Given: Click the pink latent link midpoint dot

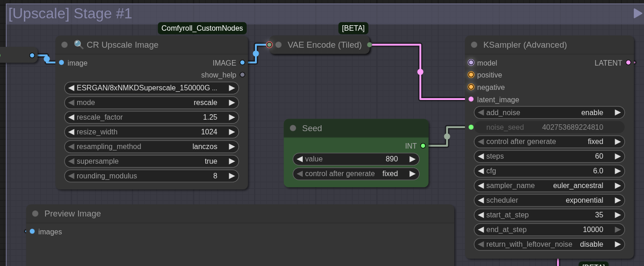Looking at the screenshot, I should pyautogui.click(x=420, y=72).
